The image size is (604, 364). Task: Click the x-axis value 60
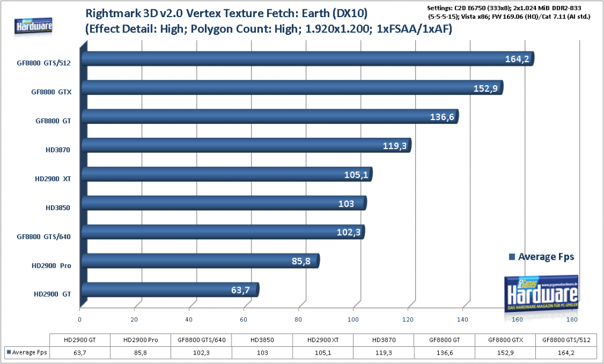pos(243,320)
